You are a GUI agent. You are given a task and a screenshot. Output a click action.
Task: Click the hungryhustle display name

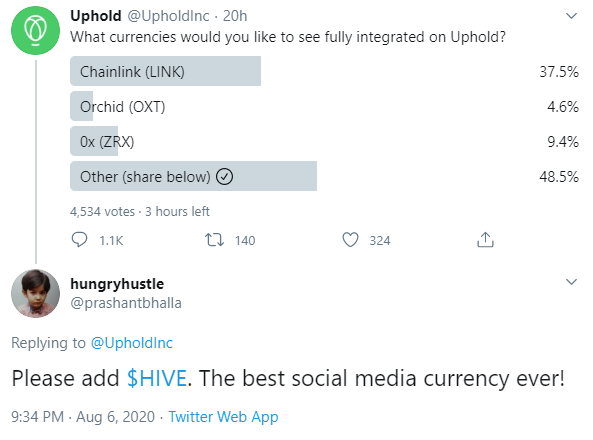click(x=117, y=284)
